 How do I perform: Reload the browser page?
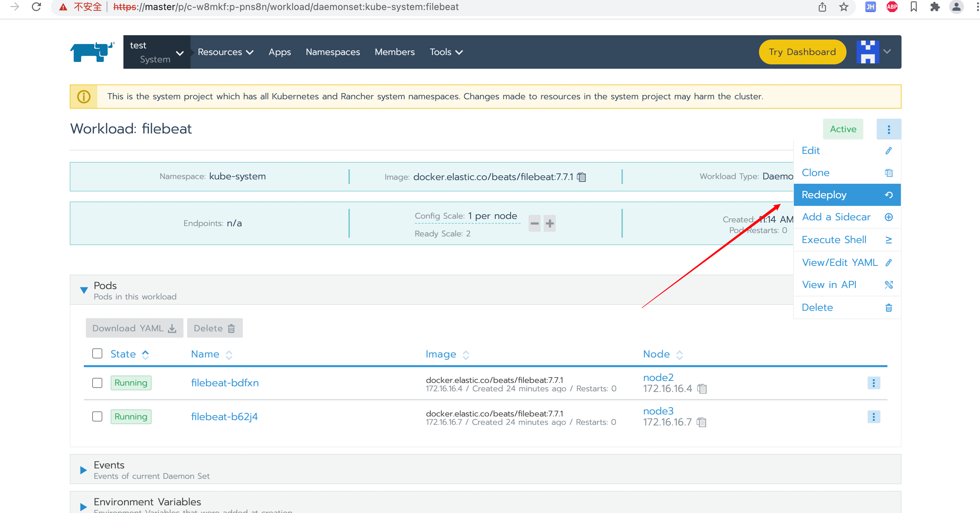coord(36,7)
